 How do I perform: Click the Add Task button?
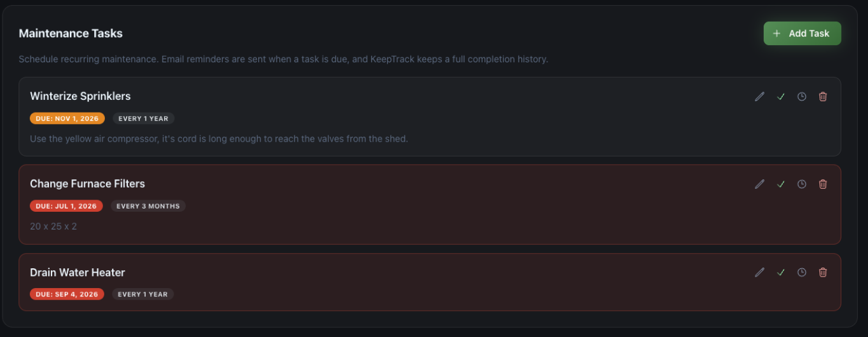tap(802, 33)
